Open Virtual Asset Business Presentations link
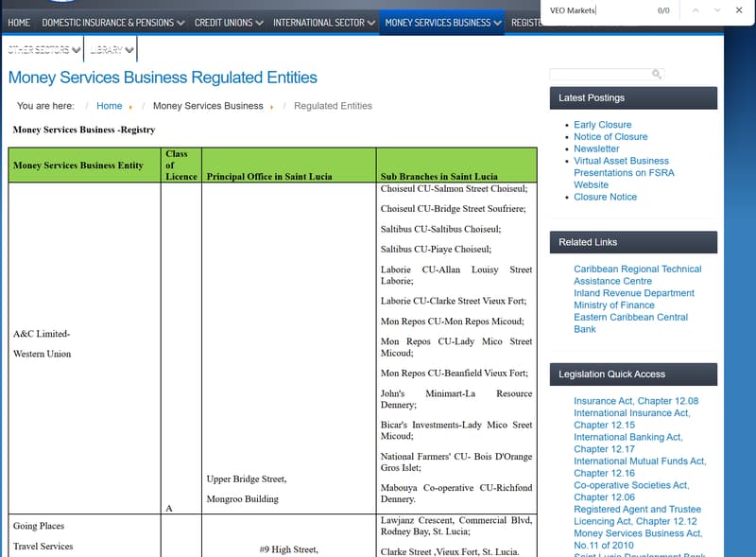This screenshot has height=557, width=756. click(624, 173)
